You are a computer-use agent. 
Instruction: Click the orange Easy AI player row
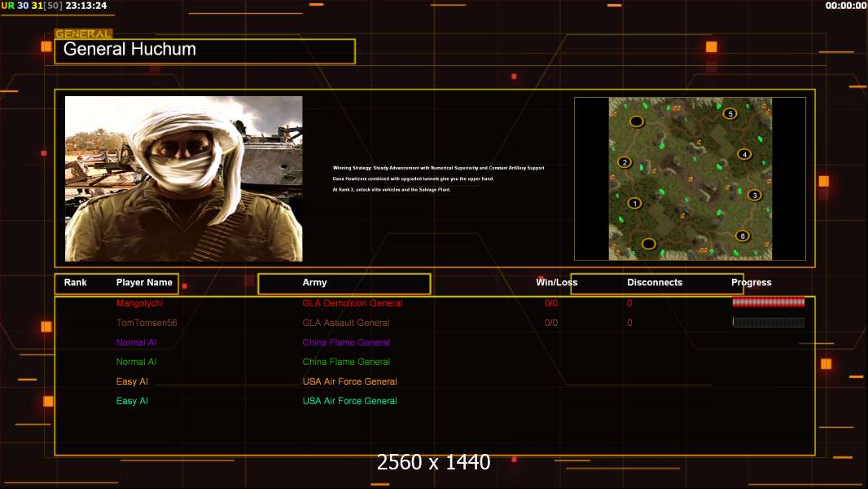tap(132, 381)
